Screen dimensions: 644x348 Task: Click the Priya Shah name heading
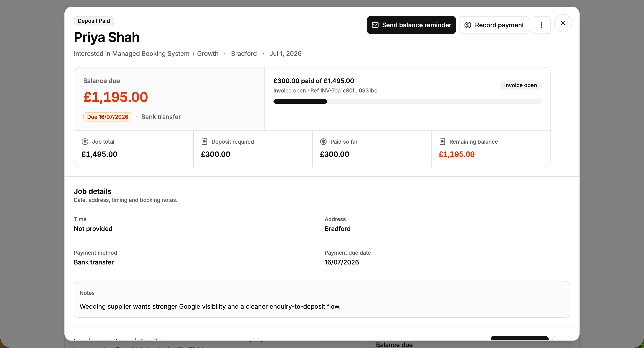(x=106, y=37)
